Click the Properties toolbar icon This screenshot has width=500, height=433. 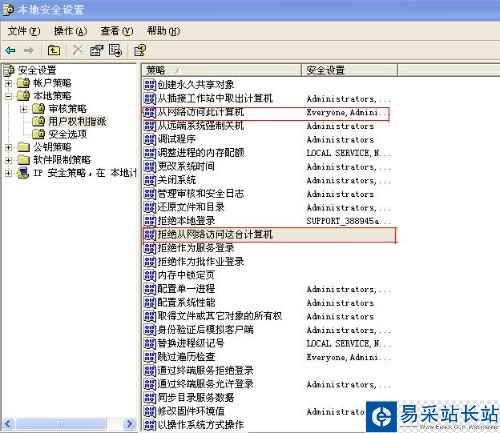pos(96,50)
